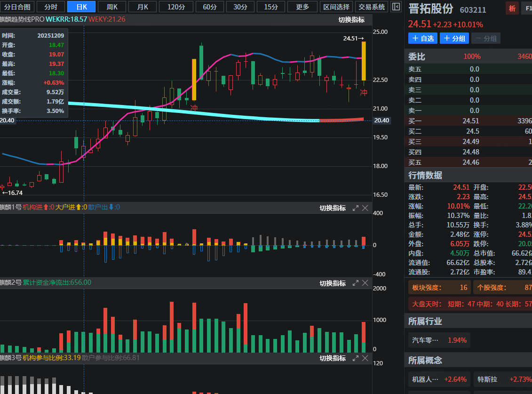532x394 pixels.
Task: Maximize the 麒麟3号 indicator panel
Action: [356, 358]
